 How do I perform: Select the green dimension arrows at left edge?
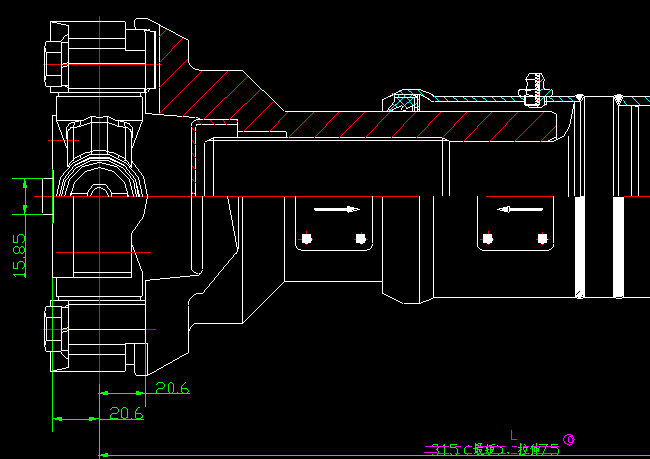coord(25,195)
